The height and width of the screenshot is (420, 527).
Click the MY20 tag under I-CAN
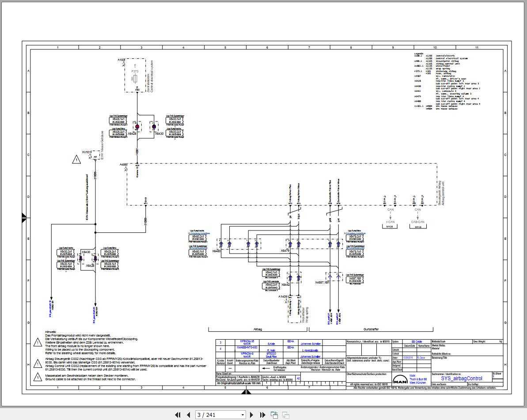390,227
